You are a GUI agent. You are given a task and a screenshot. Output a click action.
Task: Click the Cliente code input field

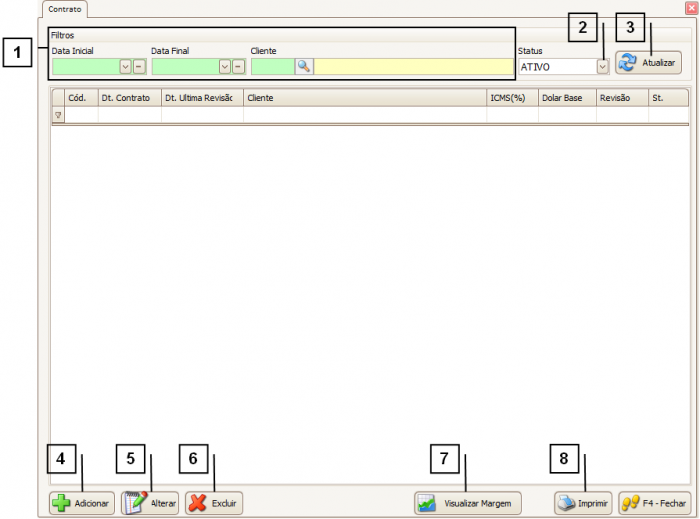(x=272, y=67)
